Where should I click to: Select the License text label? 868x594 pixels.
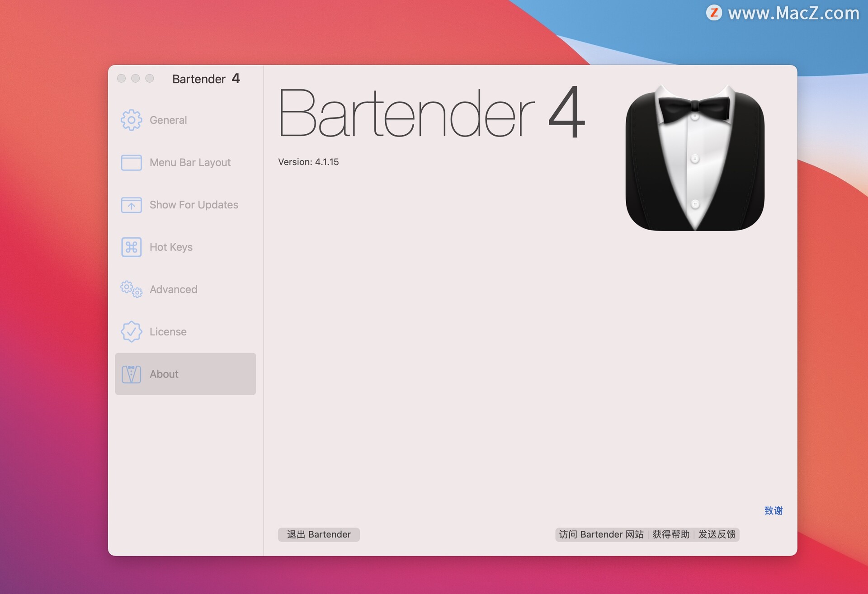168,332
